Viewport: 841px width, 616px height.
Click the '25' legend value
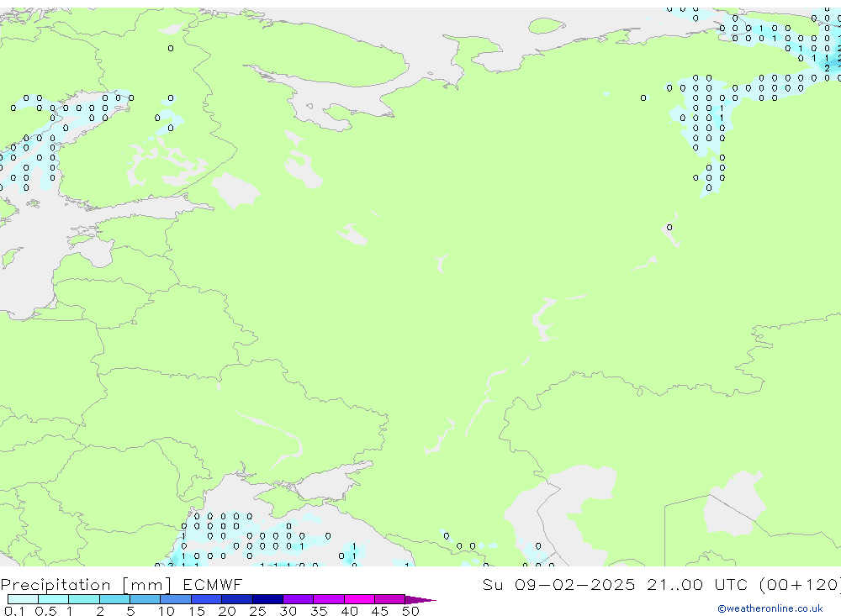pos(257,611)
